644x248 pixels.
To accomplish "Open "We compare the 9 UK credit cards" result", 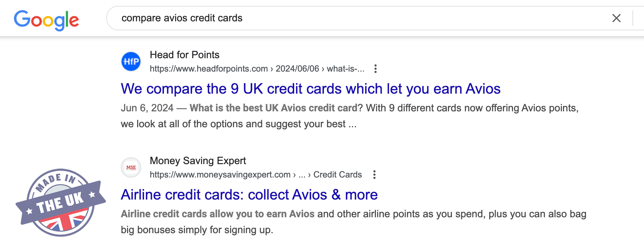I will 310,89.
